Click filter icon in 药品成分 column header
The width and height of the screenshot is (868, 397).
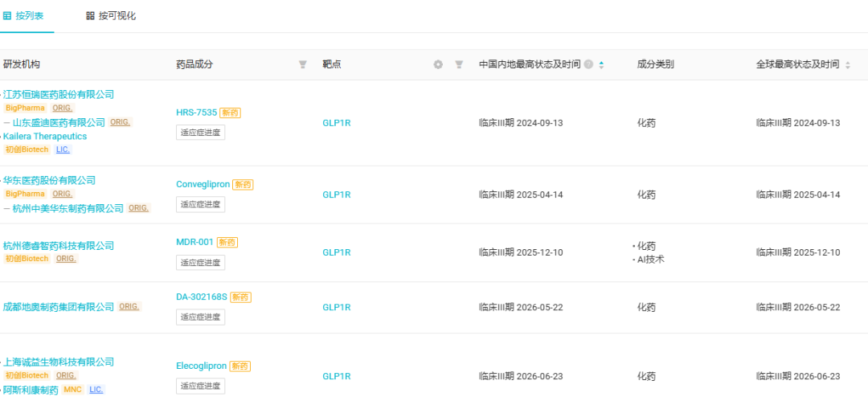(303, 65)
